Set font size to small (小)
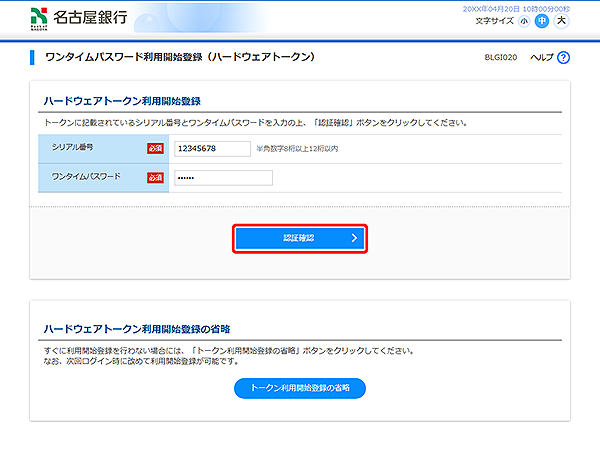This screenshot has width=600, height=473. (x=524, y=20)
